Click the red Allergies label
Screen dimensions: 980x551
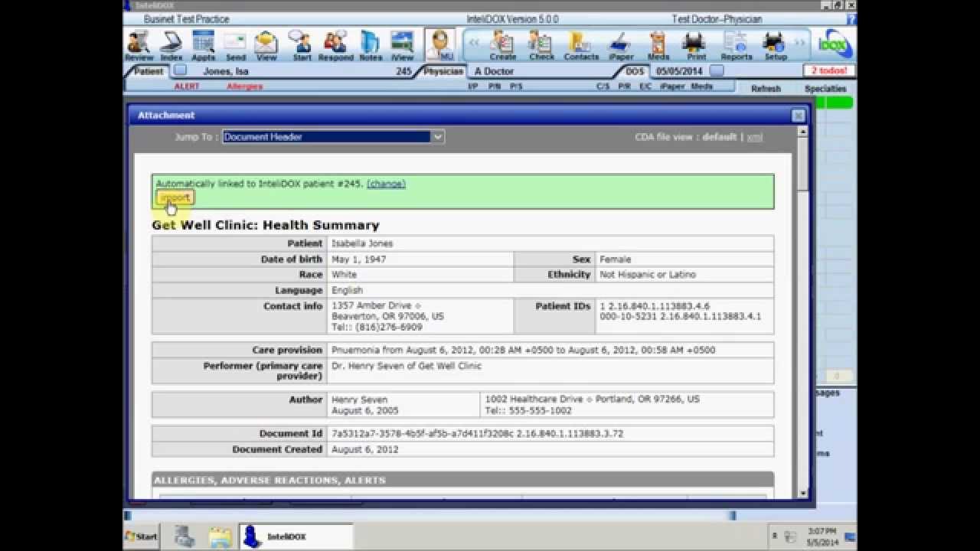click(x=244, y=86)
